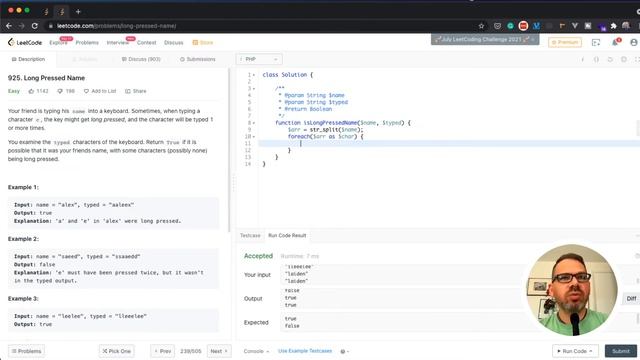Click the presenter webcam thumbnail

click(572, 290)
